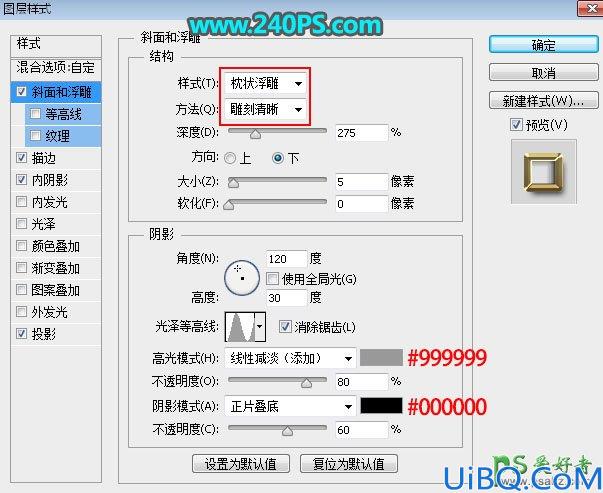Open the 等高线 sub-entry
603x493 pixels.
tap(63, 114)
